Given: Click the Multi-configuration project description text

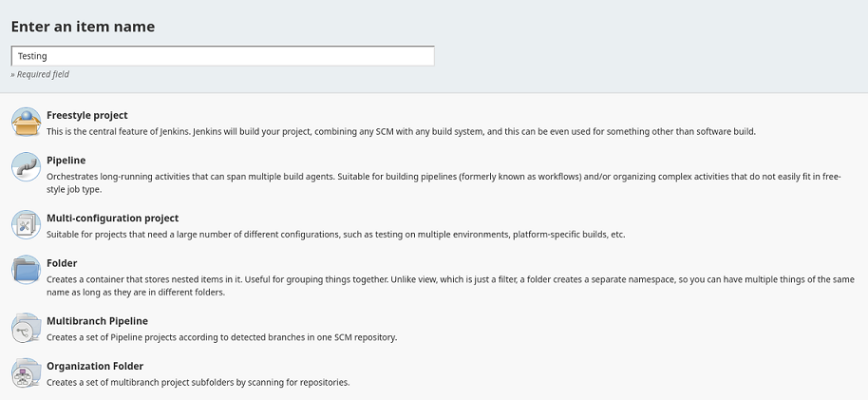Looking at the screenshot, I should click(336, 235).
